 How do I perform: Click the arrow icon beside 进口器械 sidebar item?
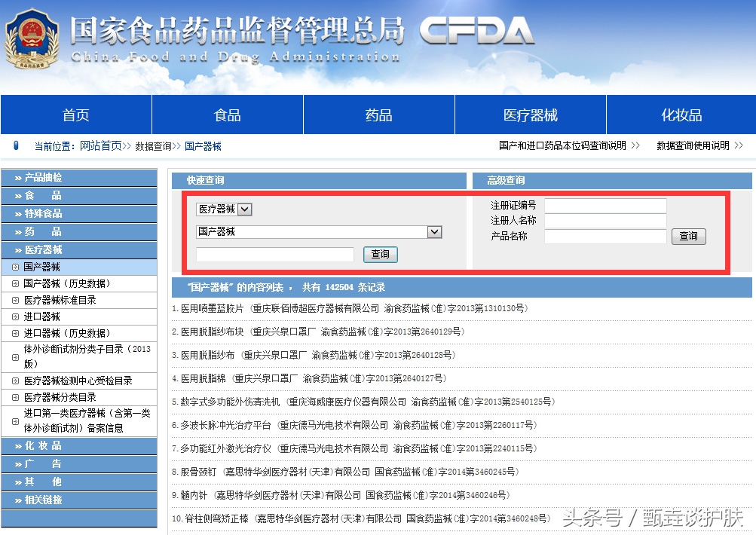(x=15, y=316)
